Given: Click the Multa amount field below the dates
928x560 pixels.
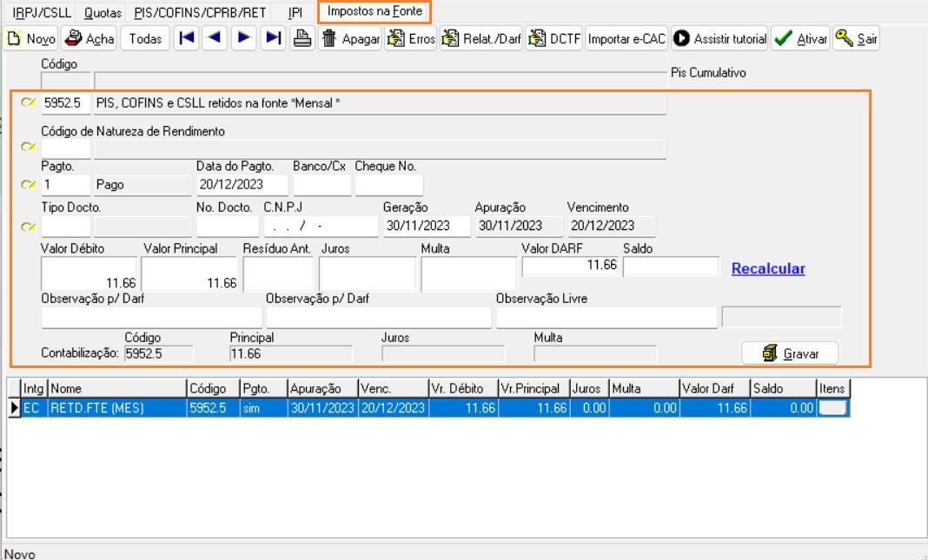Looking at the screenshot, I should click(x=468, y=274).
